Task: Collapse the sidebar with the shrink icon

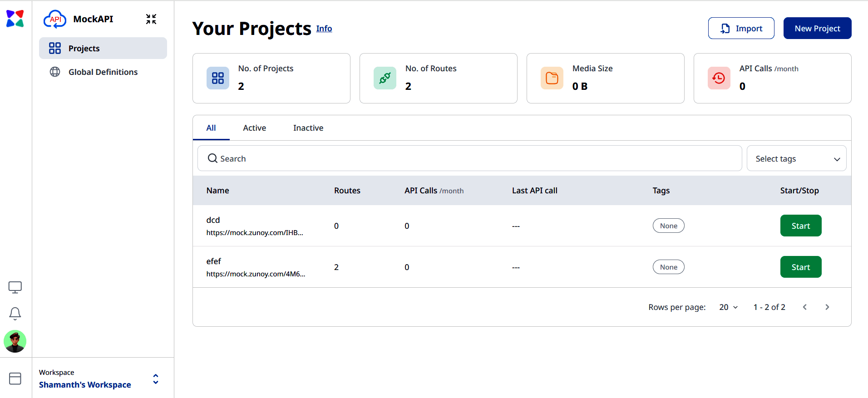Action: pyautogui.click(x=151, y=19)
